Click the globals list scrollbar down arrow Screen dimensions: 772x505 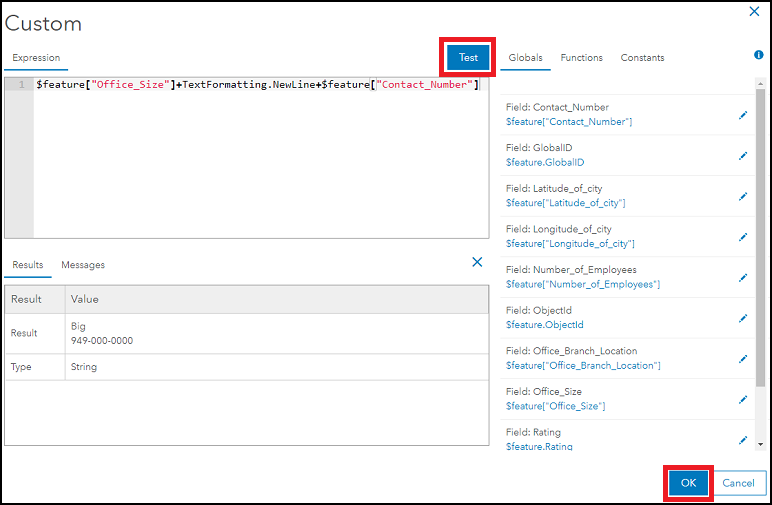click(761, 444)
